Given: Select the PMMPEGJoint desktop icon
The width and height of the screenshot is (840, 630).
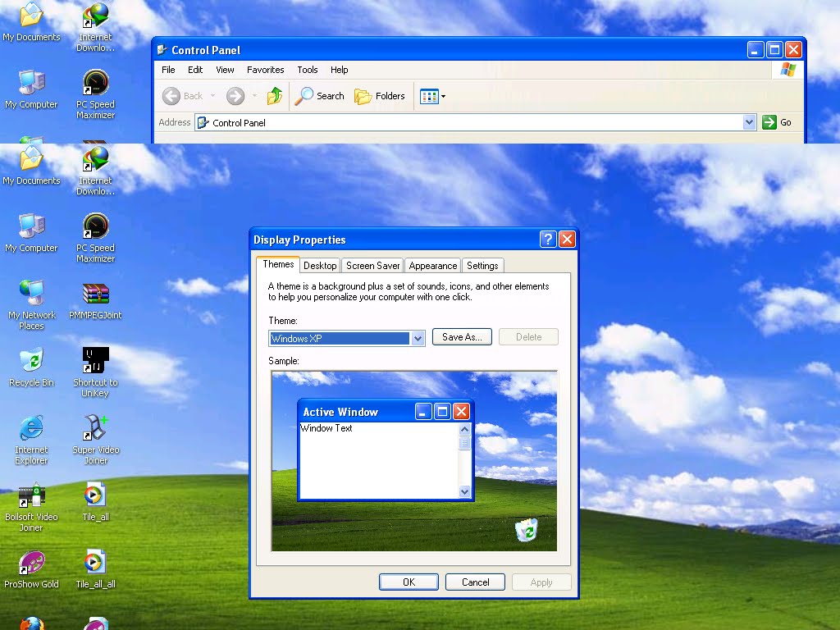Looking at the screenshot, I should [95, 301].
